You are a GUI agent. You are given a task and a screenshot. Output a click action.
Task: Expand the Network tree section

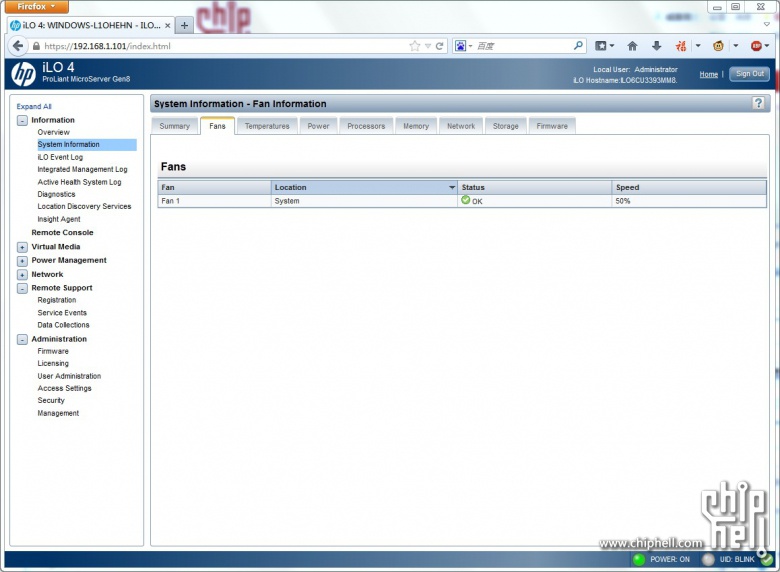coord(22,275)
